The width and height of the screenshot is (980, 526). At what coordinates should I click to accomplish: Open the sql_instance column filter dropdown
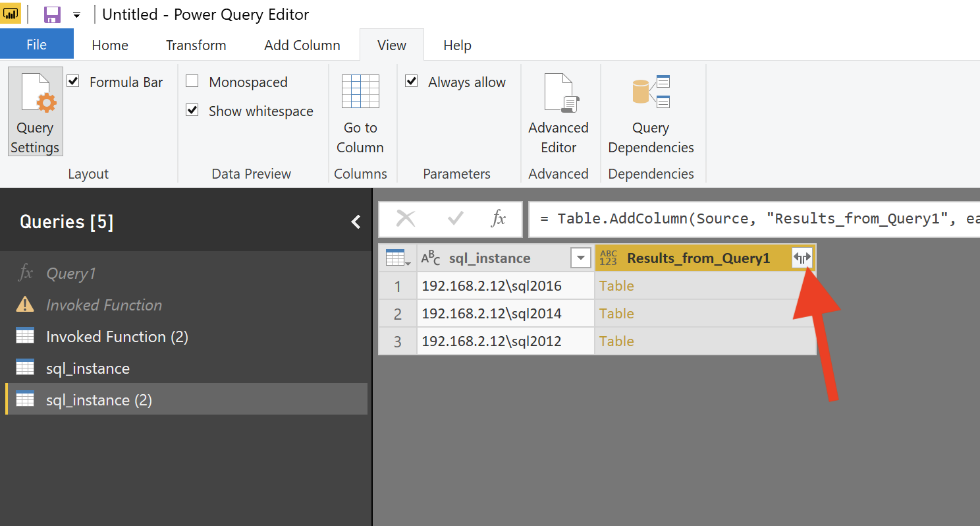pos(580,258)
